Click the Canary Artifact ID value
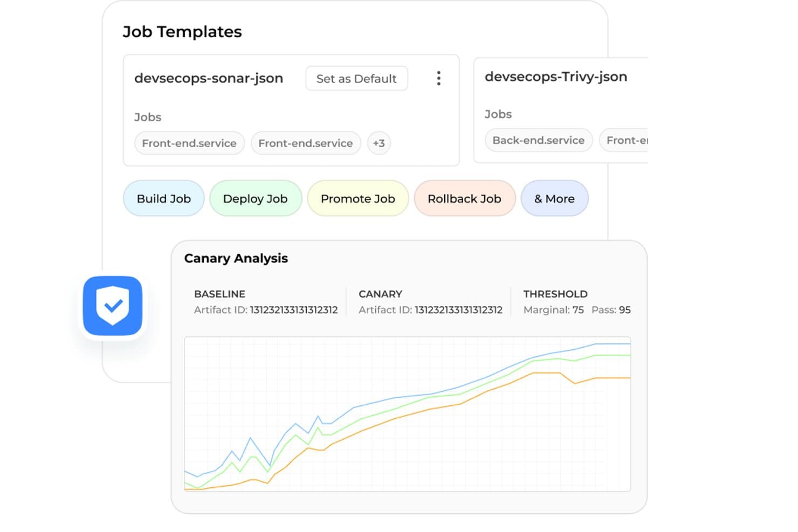The width and height of the screenshot is (798, 532). 458,310
